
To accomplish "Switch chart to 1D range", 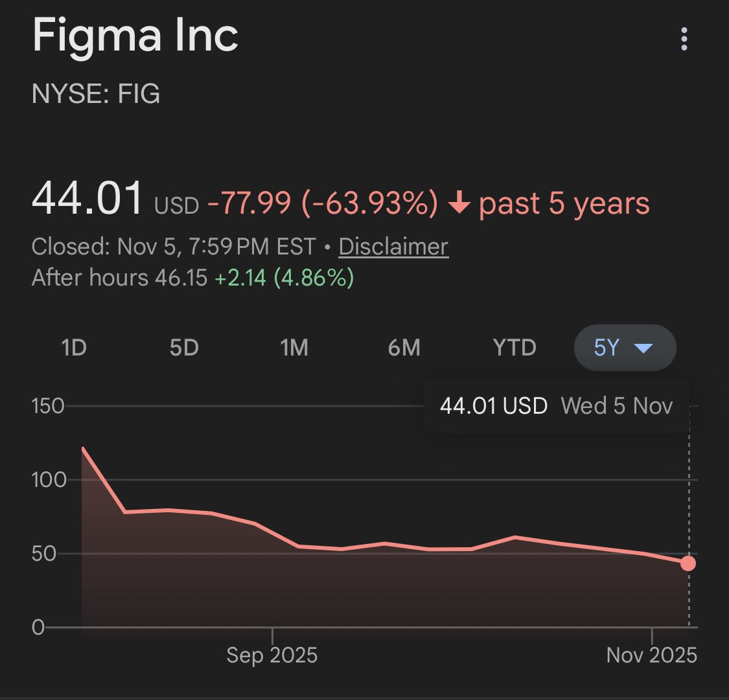I will (74, 348).
